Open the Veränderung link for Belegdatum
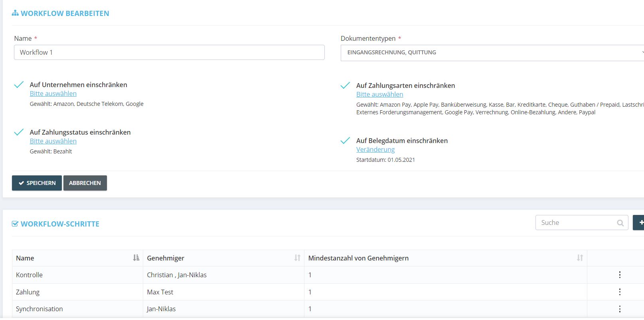 375,149
